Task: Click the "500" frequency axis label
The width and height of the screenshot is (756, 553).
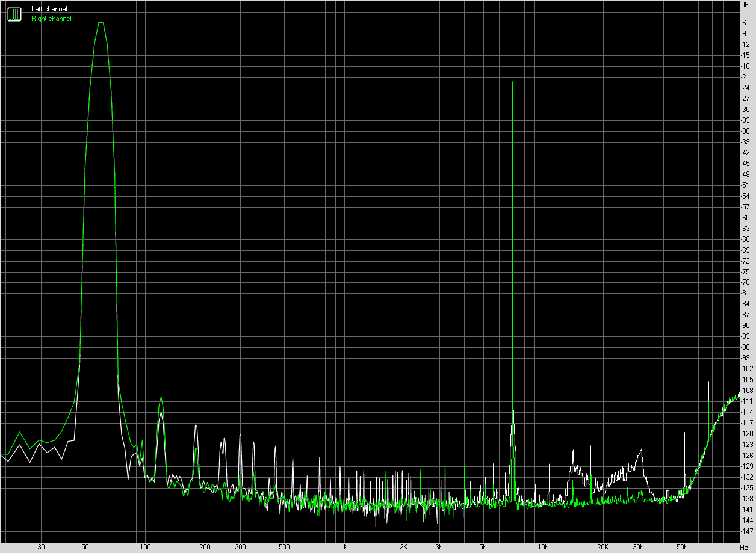Action: (x=285, y=547)
